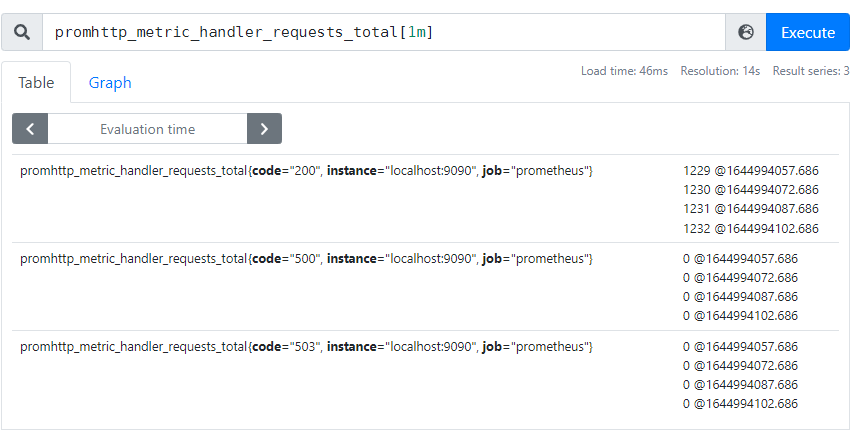Image resolution: width=854 pixels, height=434 pixels.
Task: Click the Resolution: 14s stat
Action: point(720,72)
